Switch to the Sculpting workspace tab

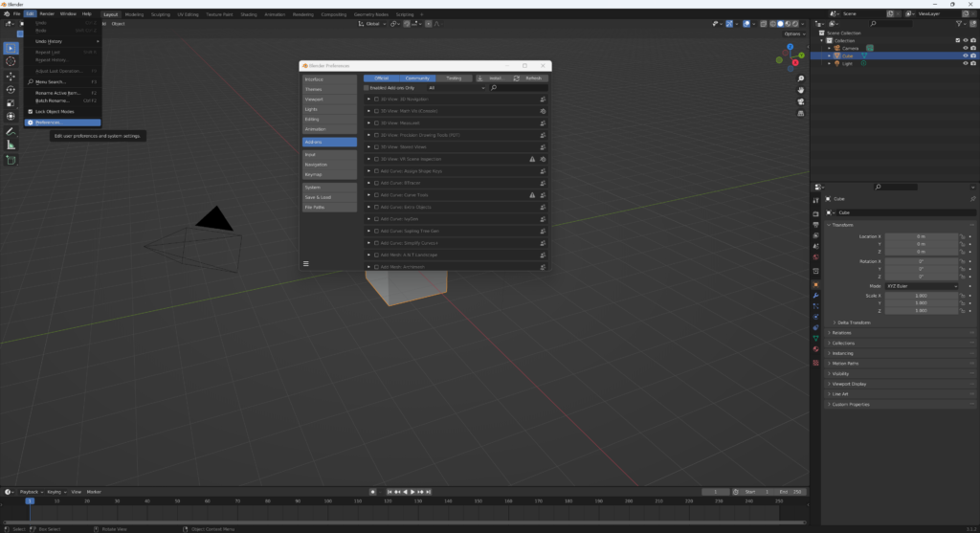(160, 14)
